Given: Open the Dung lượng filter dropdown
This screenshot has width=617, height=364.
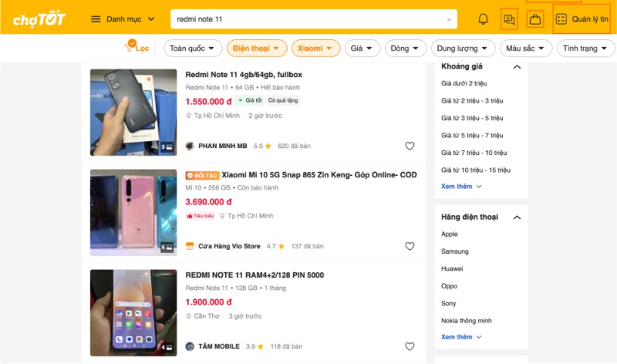Looking at the screenshot, I should coord(464,49).
